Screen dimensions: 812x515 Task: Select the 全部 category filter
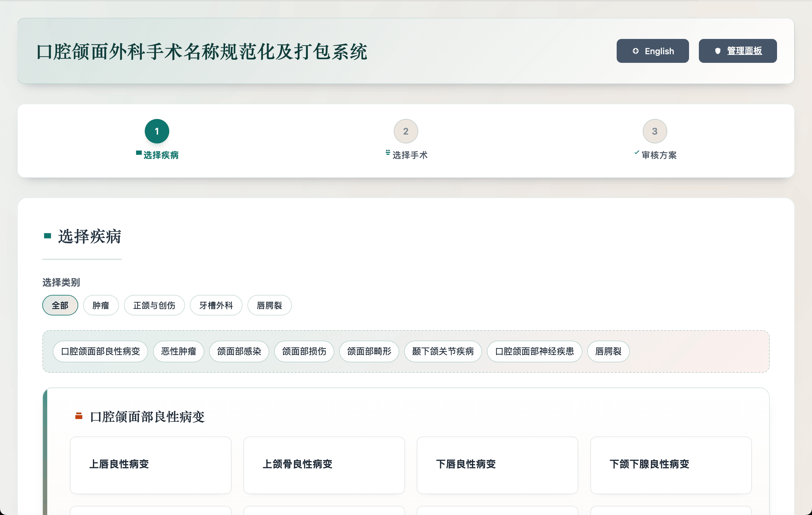(x=60, y=305)
